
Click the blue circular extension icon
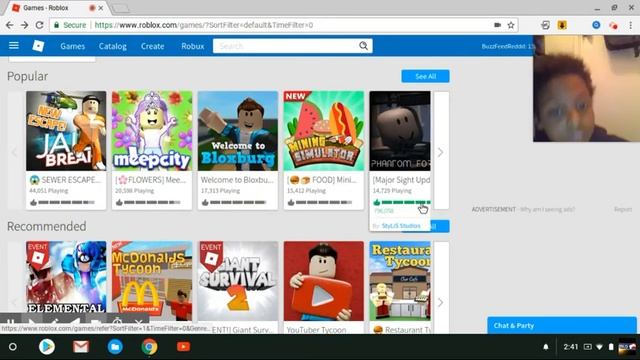pos(596,25)
